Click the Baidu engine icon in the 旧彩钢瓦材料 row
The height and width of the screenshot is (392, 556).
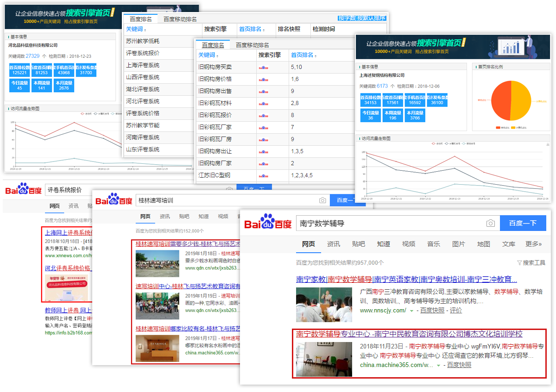[x=264, y=103]
